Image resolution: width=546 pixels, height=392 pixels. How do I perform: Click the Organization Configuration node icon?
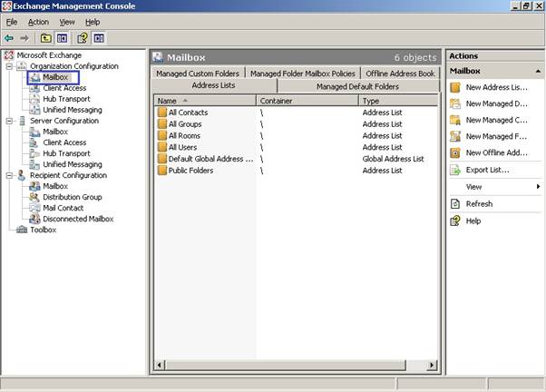pos(22,66)
